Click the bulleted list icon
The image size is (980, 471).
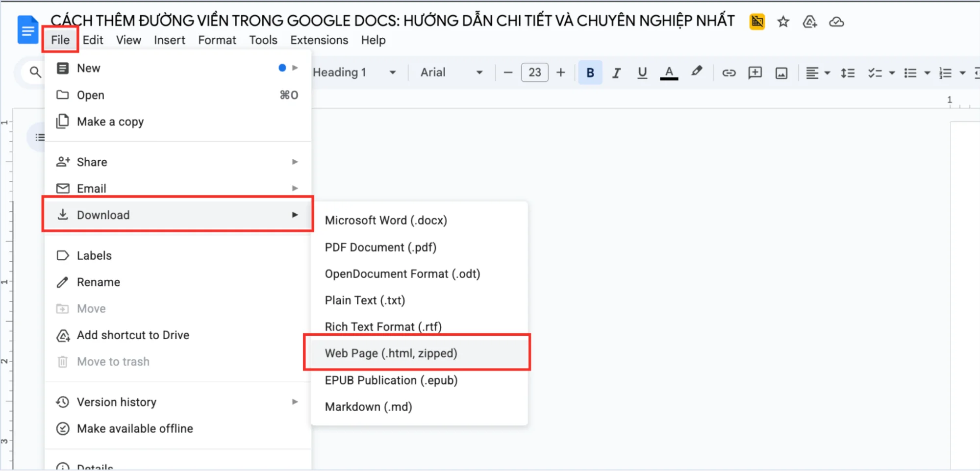point(910,73)
